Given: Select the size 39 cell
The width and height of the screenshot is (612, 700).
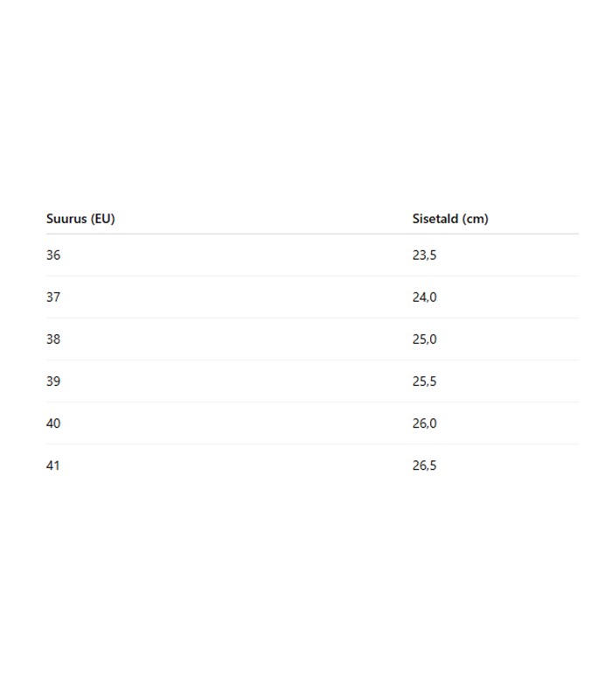Looking at the screenshot, I should click(53, 381).
